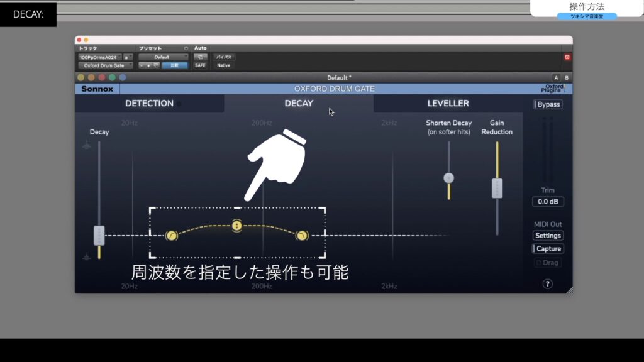
Task: Click the plugin automation enable icon under Auto
Action: coord(201,57)
